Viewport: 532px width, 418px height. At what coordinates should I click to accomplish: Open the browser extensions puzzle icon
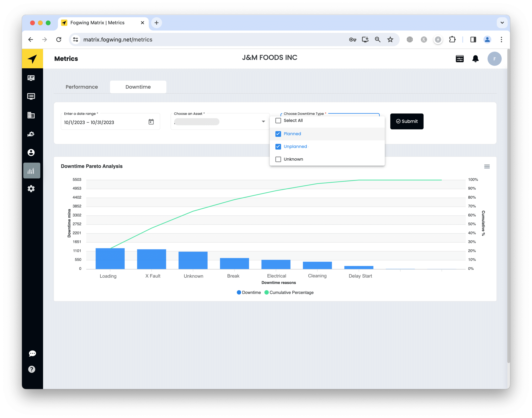[x=452, y=40]
